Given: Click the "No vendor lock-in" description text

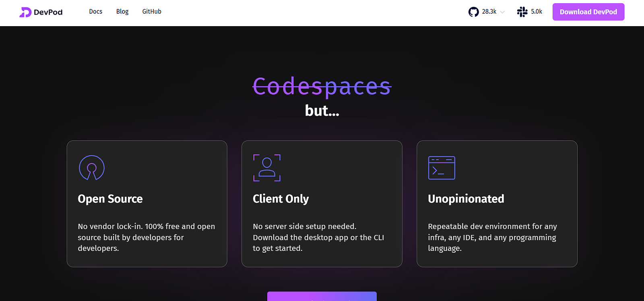Looking at the screenshot, I should coord(147,237).
